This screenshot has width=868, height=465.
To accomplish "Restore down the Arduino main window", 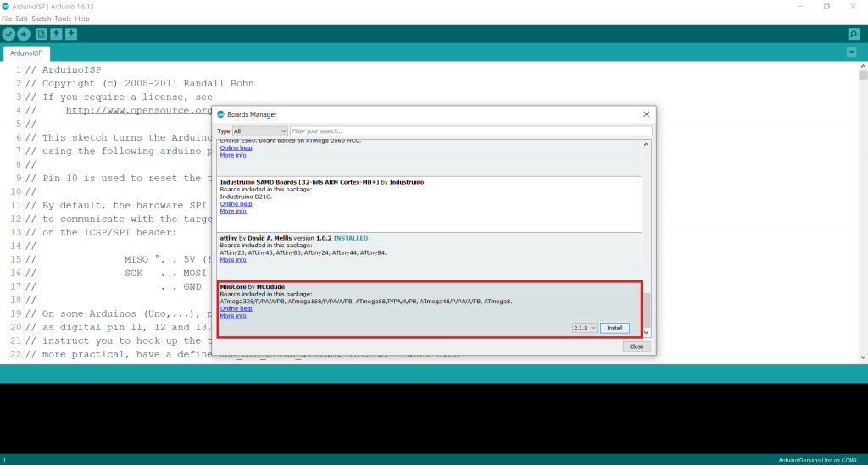I will 826,7.
